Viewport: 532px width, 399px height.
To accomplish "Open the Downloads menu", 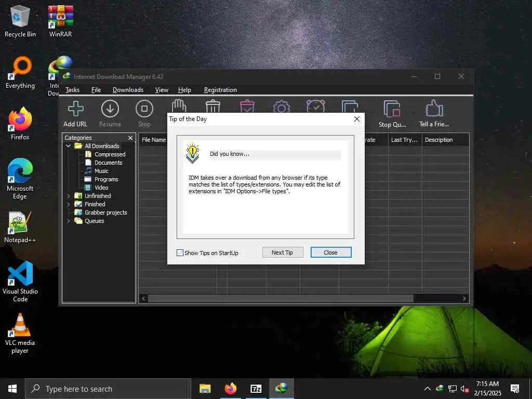I will (x=128, y=90).
